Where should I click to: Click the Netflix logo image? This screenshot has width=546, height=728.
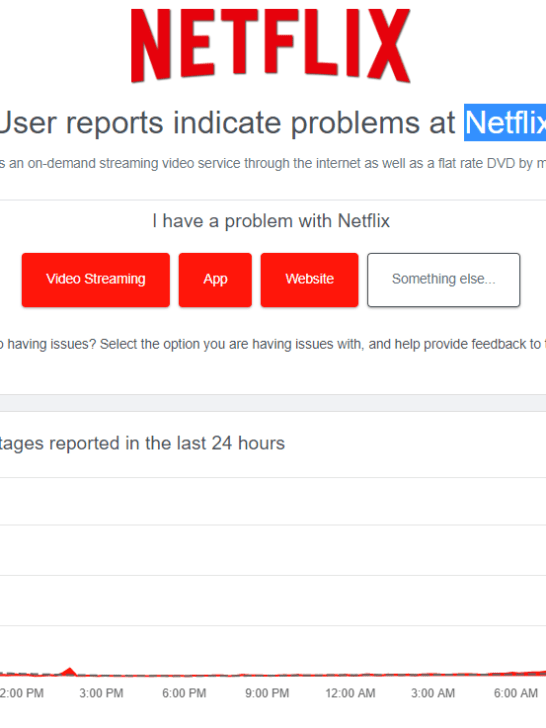point(271,46)
